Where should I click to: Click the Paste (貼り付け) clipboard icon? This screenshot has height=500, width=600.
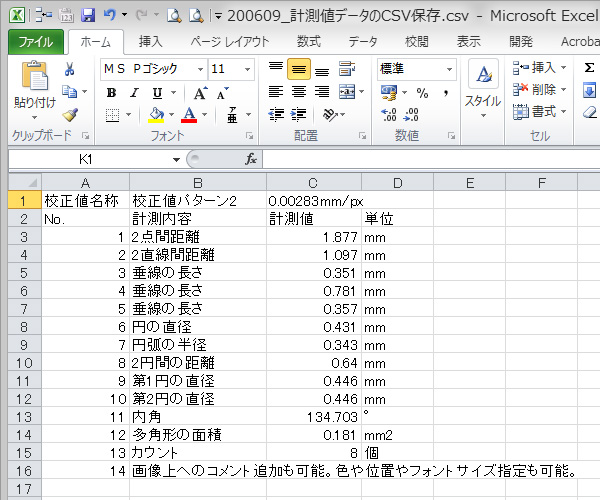point(35,75)
